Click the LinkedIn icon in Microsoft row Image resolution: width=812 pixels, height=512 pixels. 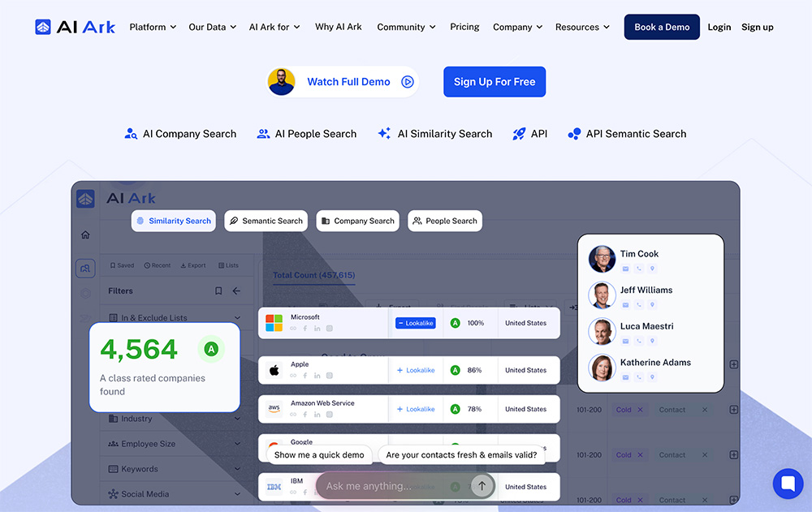pyautogui.click(x=317, y=329)
